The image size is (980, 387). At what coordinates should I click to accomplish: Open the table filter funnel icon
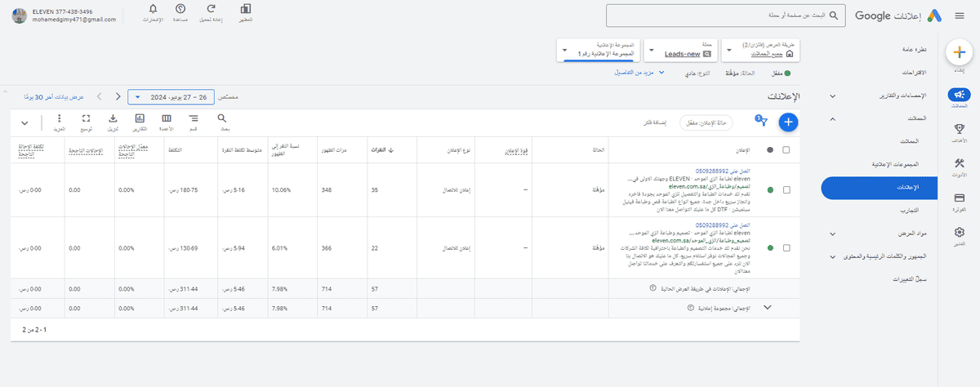pyautogui.click(x=763, y=122)
